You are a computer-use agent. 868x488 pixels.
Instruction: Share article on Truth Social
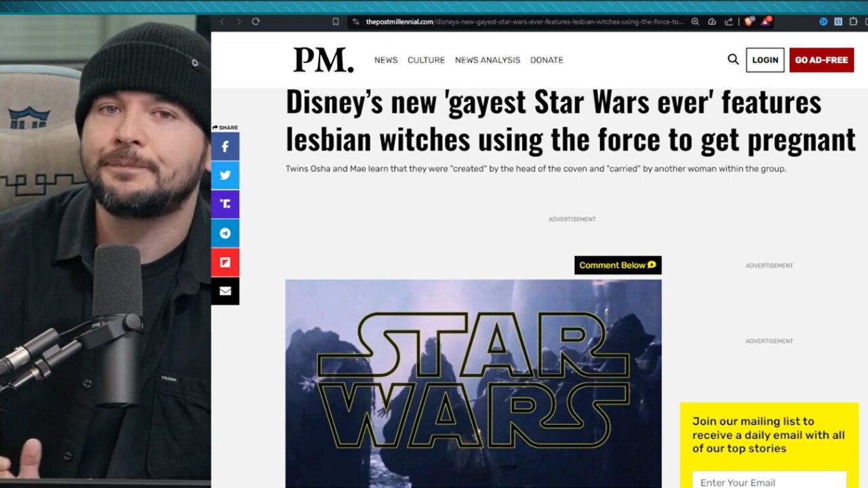[225, 204]
